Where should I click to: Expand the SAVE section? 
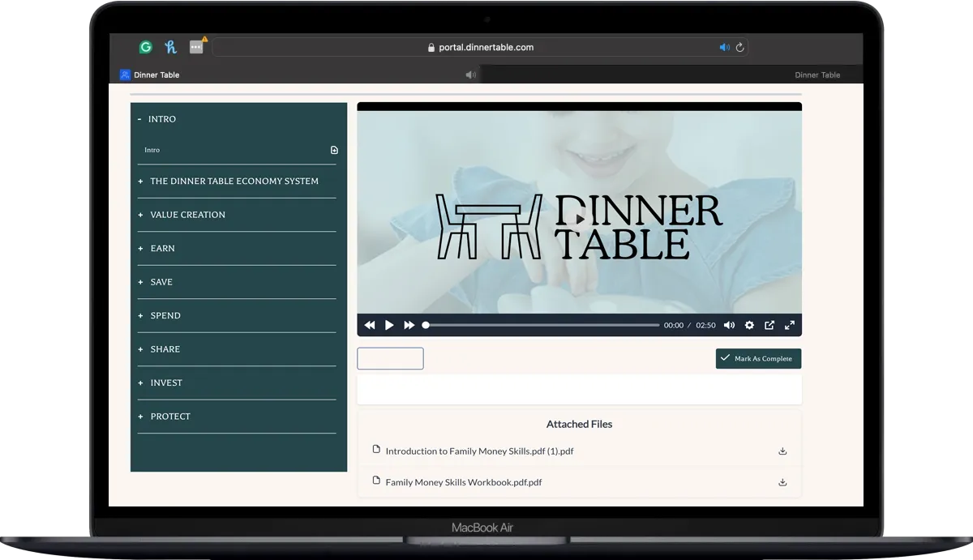pos(237,282)
